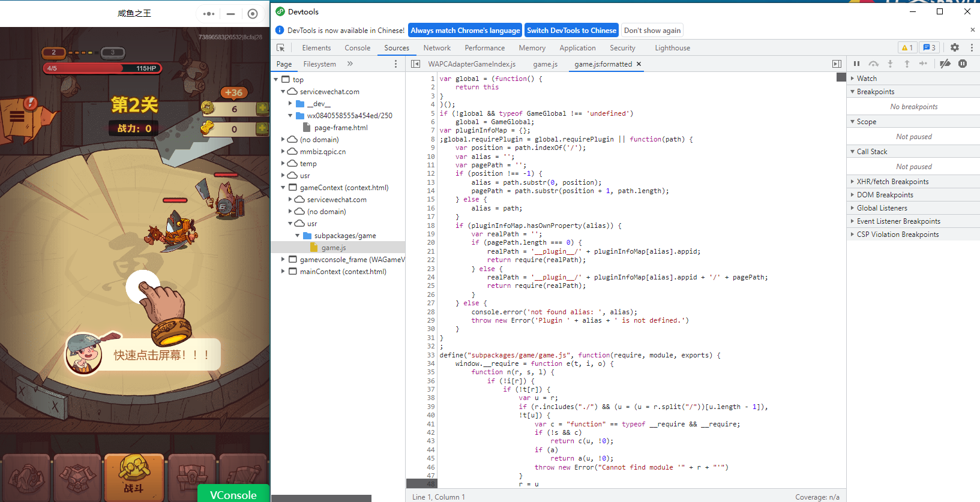Image resolution: width=980 pixels, height=502 pixels.
Task: Click step out of function icon
Action: (907, 64)
